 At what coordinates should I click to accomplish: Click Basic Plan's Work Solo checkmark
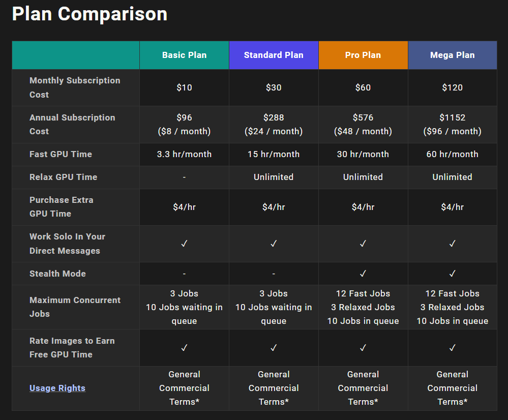[184, 244]
